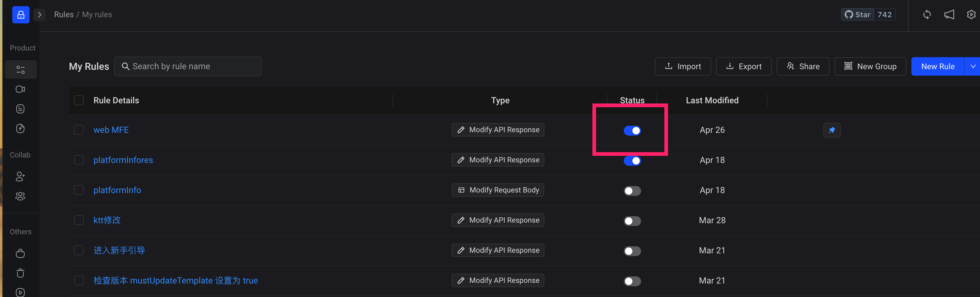Image resolution: width=980 pixels, height=297 pixels.
Task: Open the platformInfores rule link
Action: pos(123,160)
